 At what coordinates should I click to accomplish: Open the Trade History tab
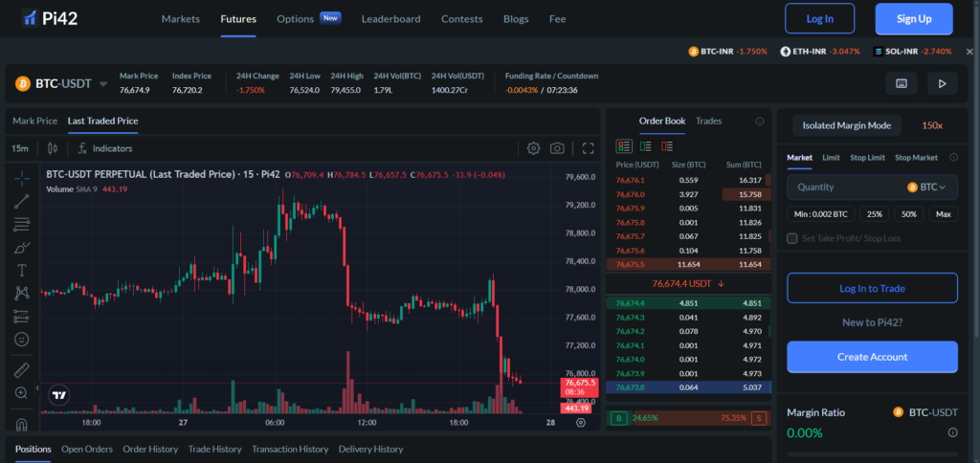(x=214, y=449)
